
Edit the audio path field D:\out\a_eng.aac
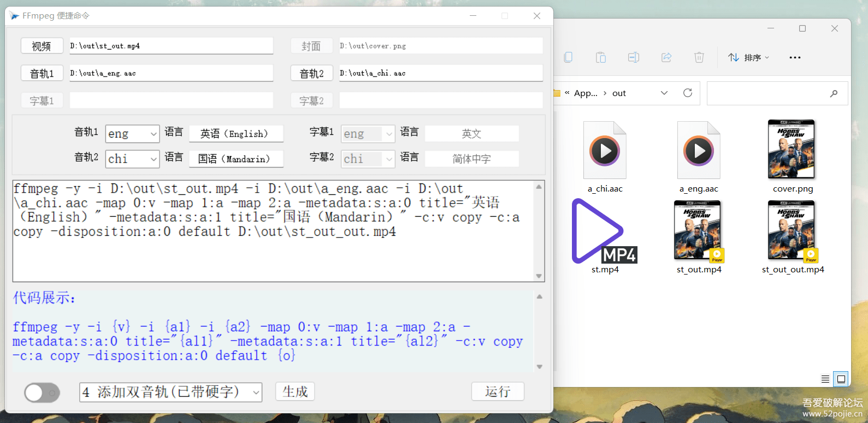pyautogui.click(x=172, y=73)
